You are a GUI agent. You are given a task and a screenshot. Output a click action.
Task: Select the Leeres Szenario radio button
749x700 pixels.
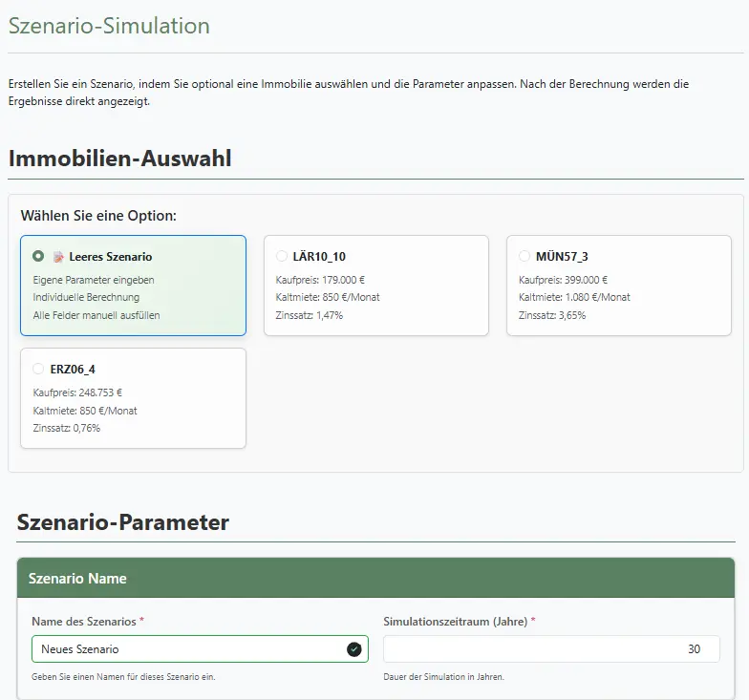38,256
